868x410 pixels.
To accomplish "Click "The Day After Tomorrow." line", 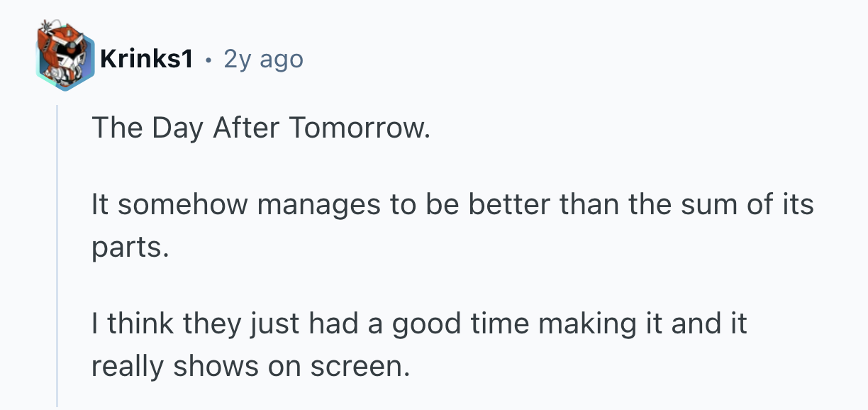I will tap(260, 128).
